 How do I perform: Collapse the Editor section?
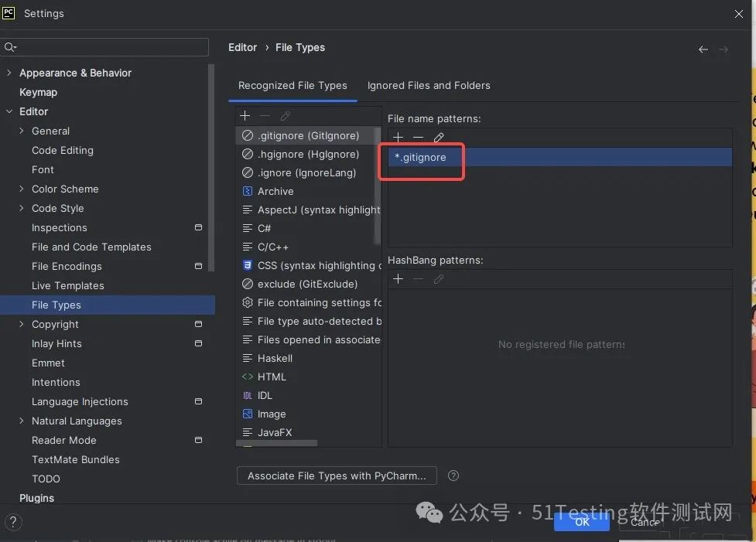pos(9,111)
